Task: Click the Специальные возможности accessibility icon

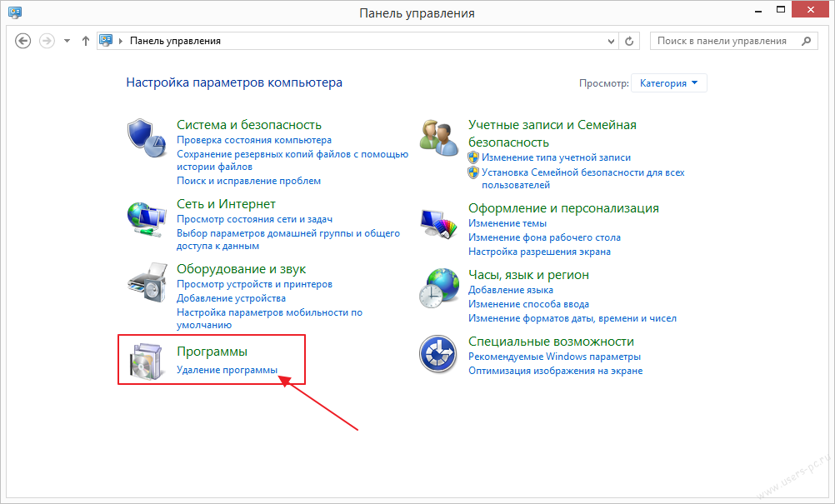Action: pos(437,353)
